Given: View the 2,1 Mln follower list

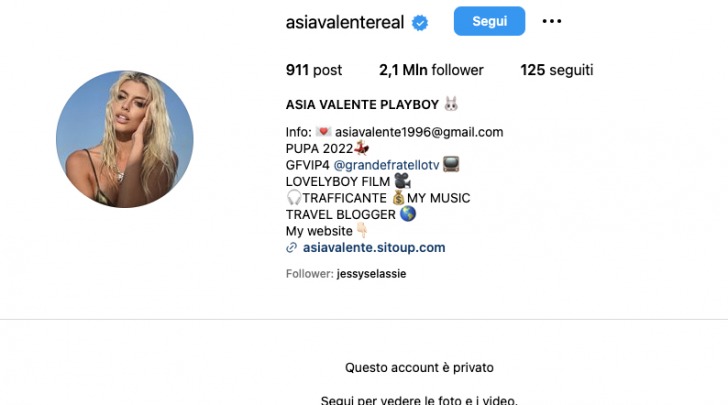Looking at the screenshot, I should [431, 70].
